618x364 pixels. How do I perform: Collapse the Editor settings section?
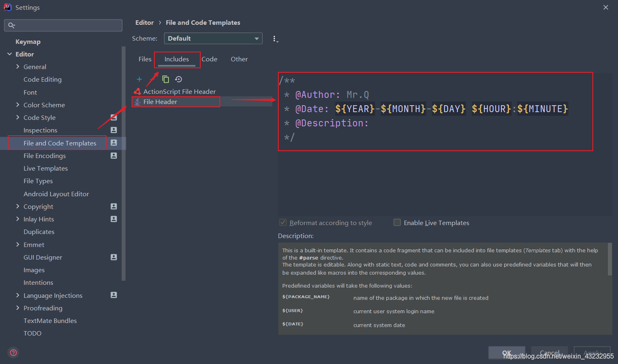(9, 54)
